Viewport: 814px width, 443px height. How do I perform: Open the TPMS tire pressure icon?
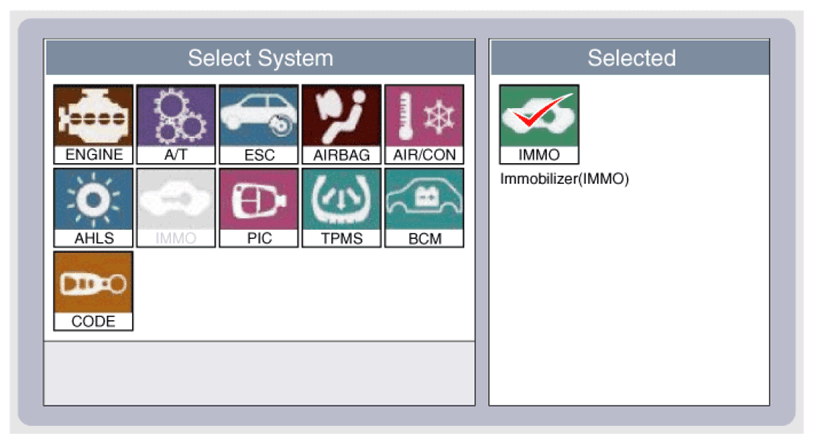342,207
